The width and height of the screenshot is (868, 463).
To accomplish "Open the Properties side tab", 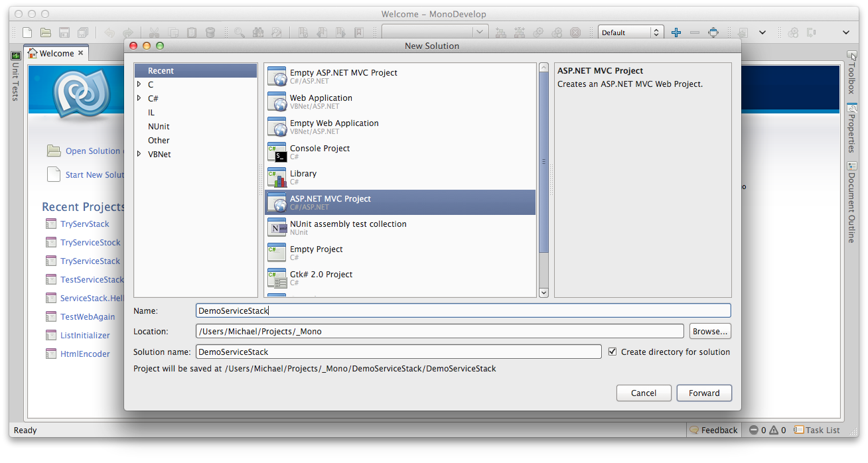I will click(851, 129).
